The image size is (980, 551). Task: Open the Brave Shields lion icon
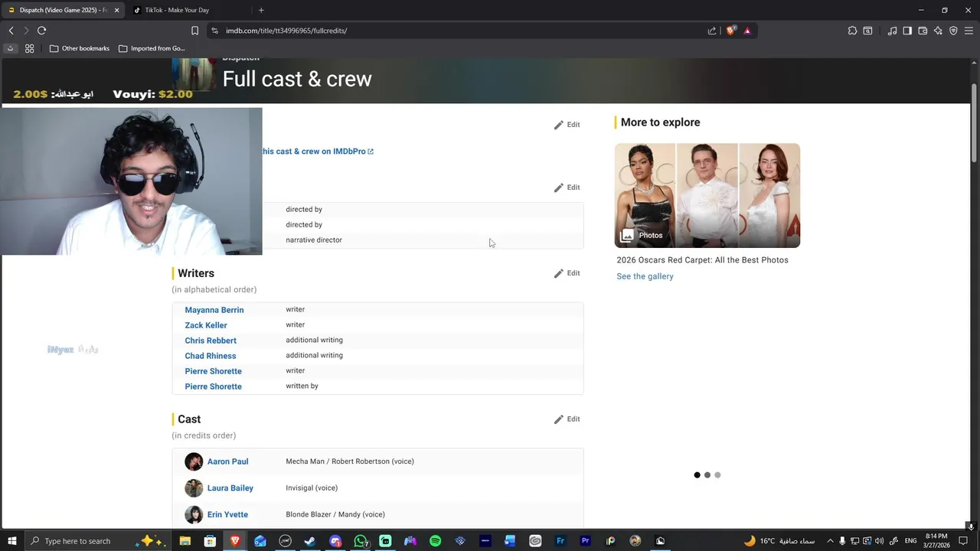tap(730, 31)
